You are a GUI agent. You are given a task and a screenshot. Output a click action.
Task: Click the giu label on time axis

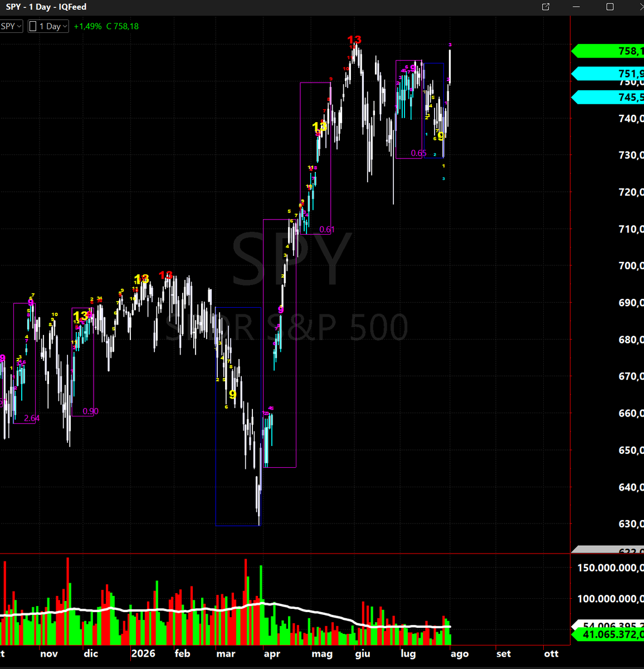coord(362,653)
